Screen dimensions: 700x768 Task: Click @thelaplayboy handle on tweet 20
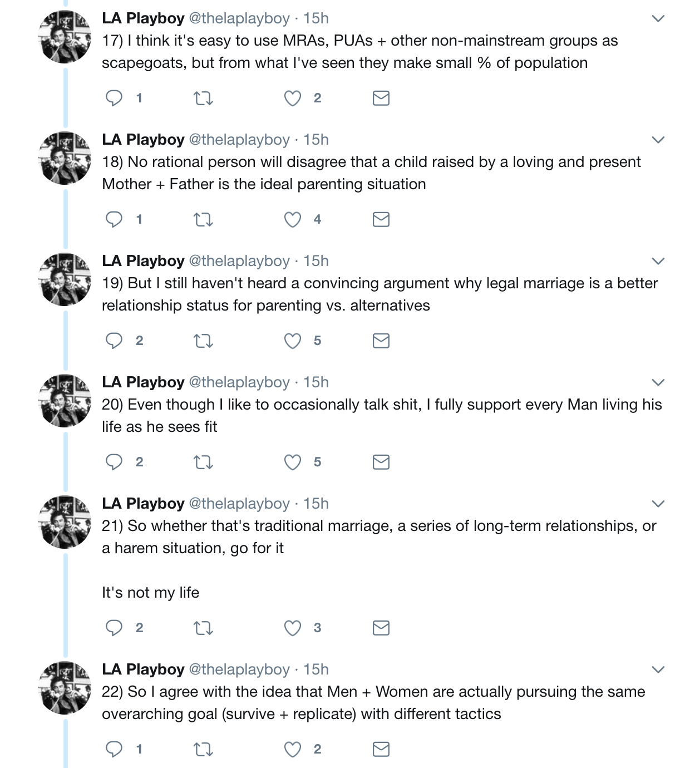(x=239, y=382)
